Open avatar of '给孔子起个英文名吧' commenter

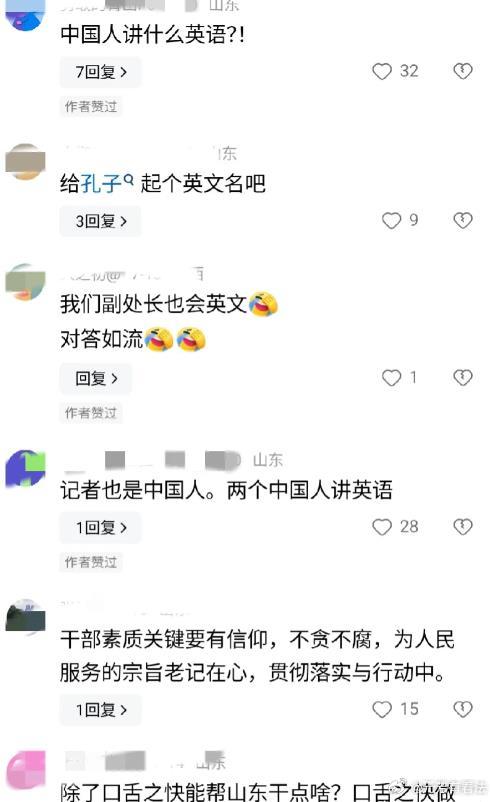click(25, 162)
